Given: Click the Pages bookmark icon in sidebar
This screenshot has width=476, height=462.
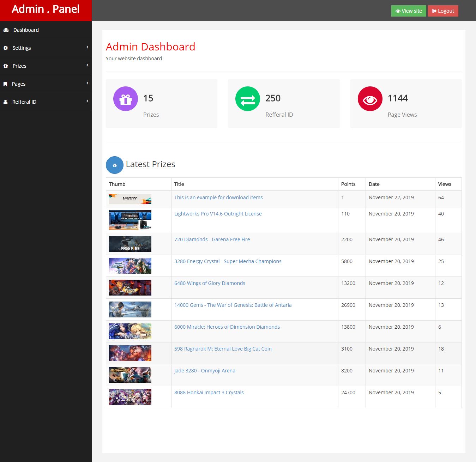Looking at the screenshot, I should 5,84.
